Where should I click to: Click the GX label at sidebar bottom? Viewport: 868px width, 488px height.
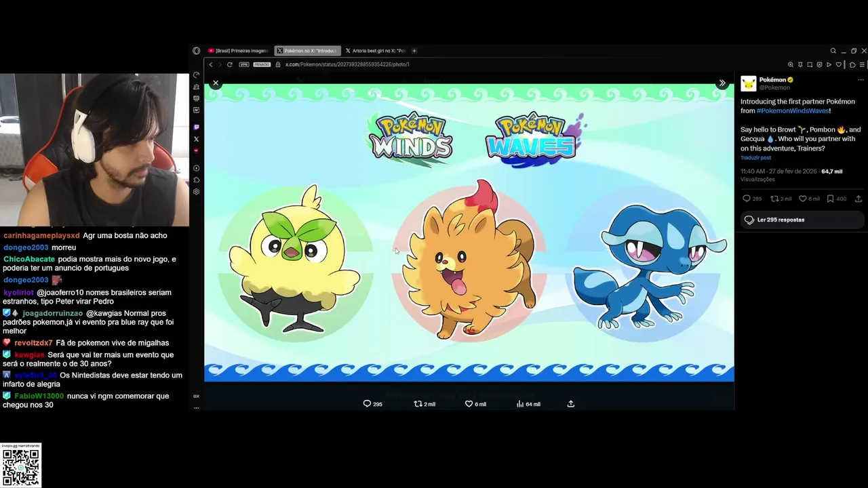click(196, 396)
